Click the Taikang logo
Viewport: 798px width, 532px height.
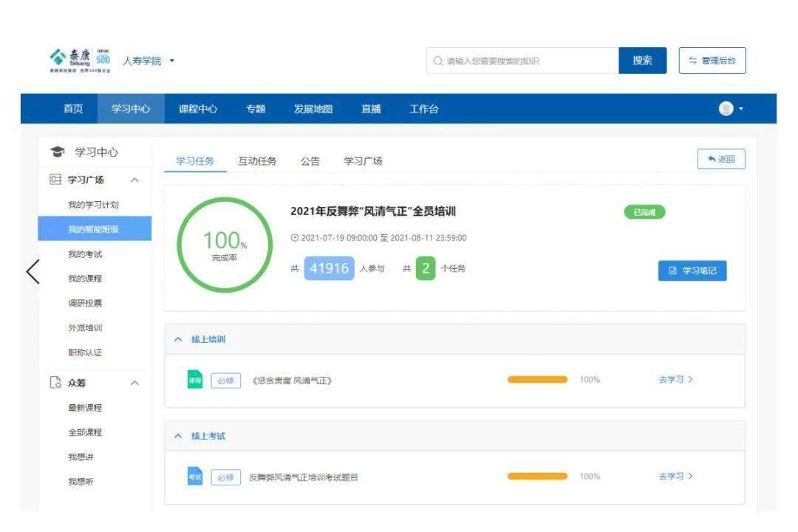pyautogui.click(x=80, y=61)
